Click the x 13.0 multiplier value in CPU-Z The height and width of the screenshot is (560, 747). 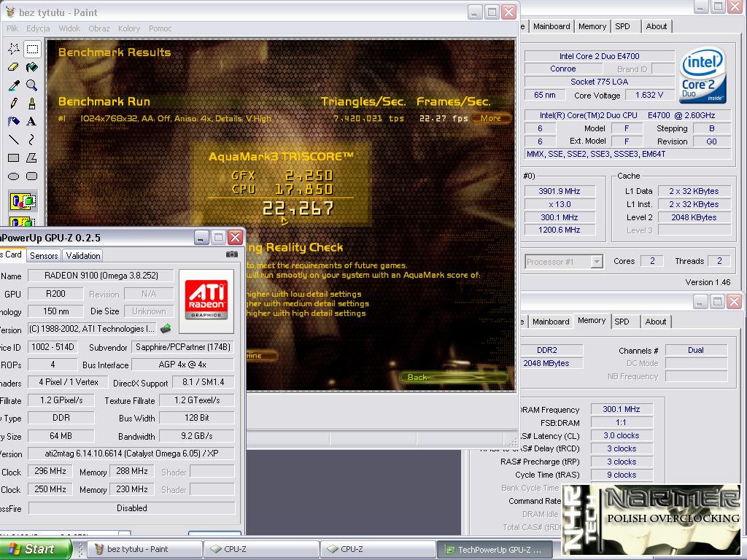[560, 204]
